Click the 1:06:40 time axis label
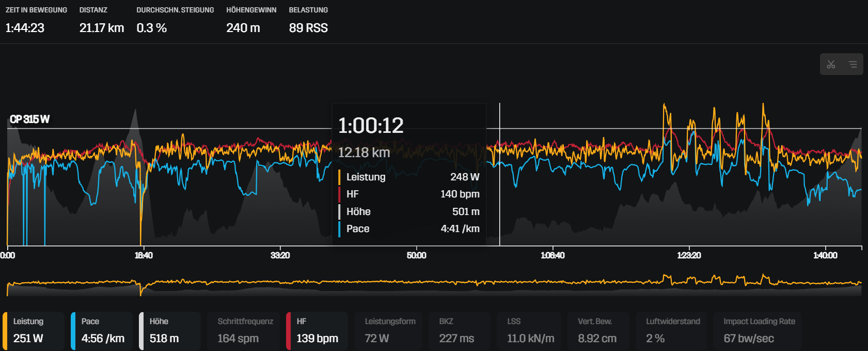The height and width of the screenshot is (351, 868). 553,255
